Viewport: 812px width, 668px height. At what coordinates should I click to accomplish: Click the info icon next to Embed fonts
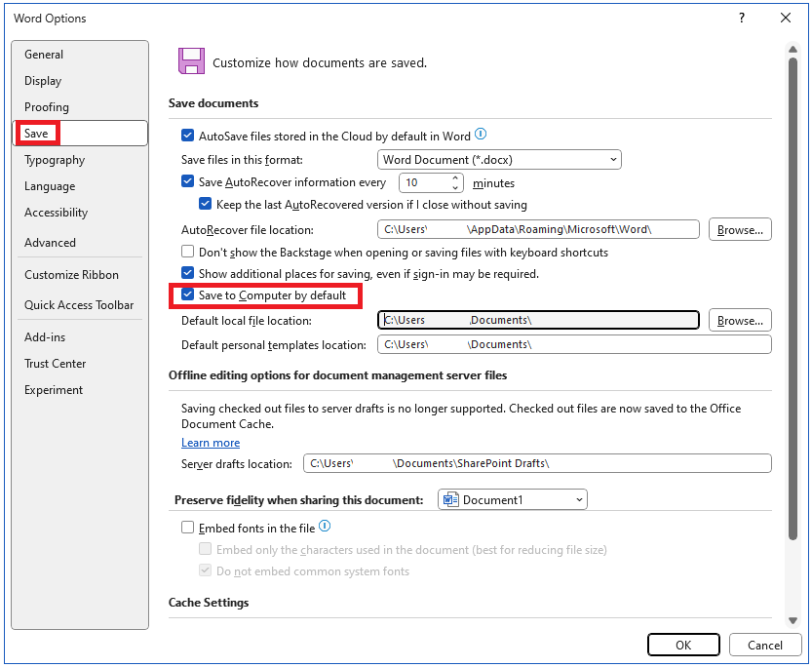(323, 525)
